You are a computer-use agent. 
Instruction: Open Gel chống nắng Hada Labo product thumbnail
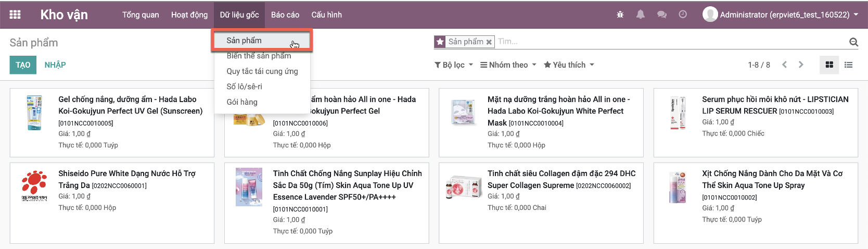pos(34,113)
